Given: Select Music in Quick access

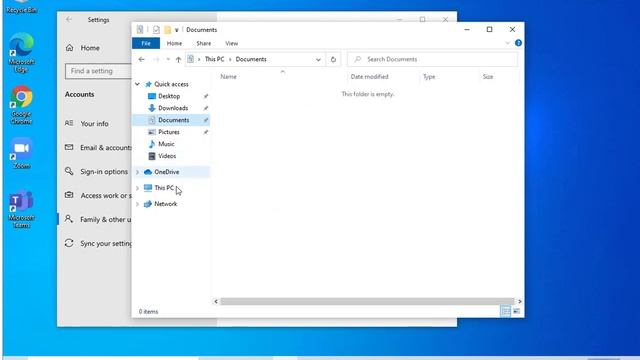Looking at the screenshot, I should 166,144.
